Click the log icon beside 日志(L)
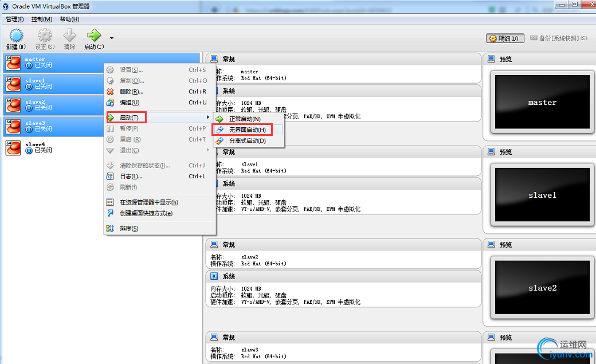Image resolution: width=596 pixels, height=364 pixels. coord(110,177)
